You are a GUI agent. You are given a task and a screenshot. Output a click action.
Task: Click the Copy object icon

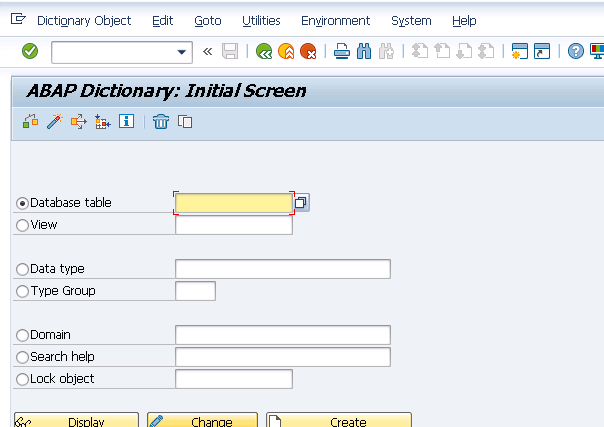[x=185, y=122]
